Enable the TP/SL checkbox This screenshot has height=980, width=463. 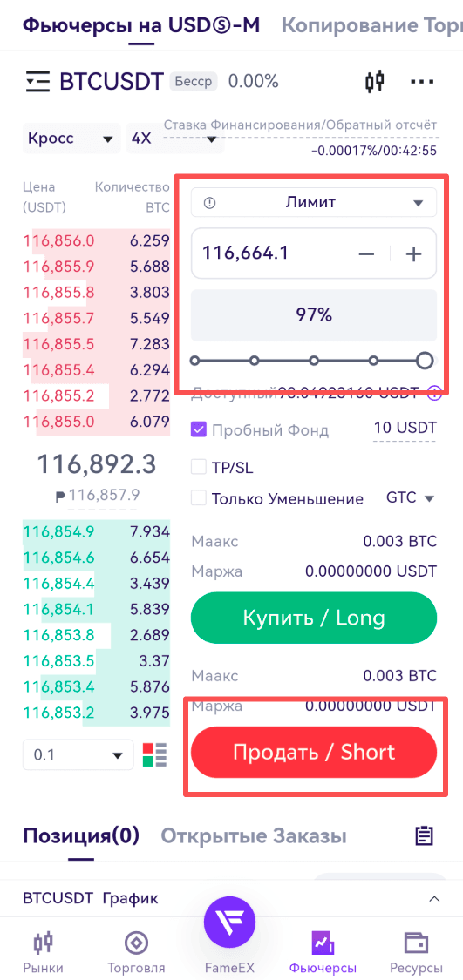[x=199, y=467]
